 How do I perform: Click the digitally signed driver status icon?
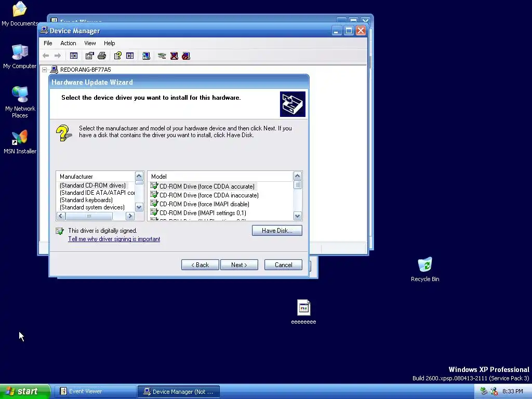pos(60,231)
